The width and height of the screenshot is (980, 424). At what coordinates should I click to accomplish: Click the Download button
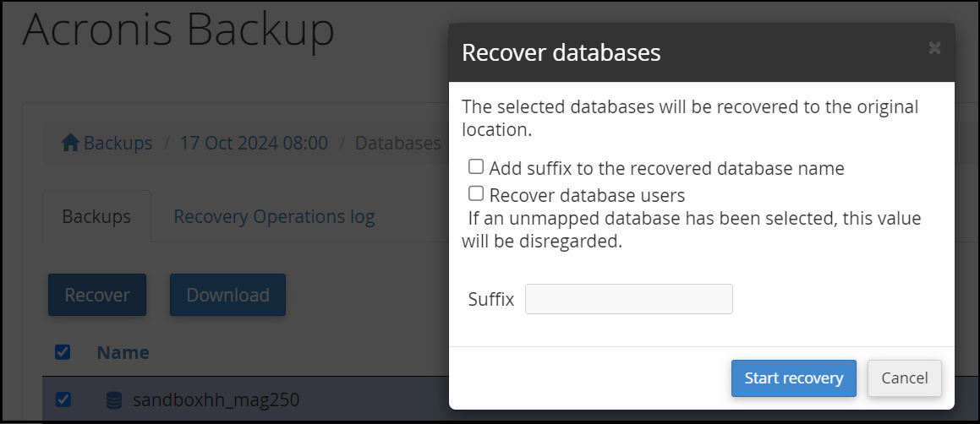pyautogui.click(x=227, y=295)
